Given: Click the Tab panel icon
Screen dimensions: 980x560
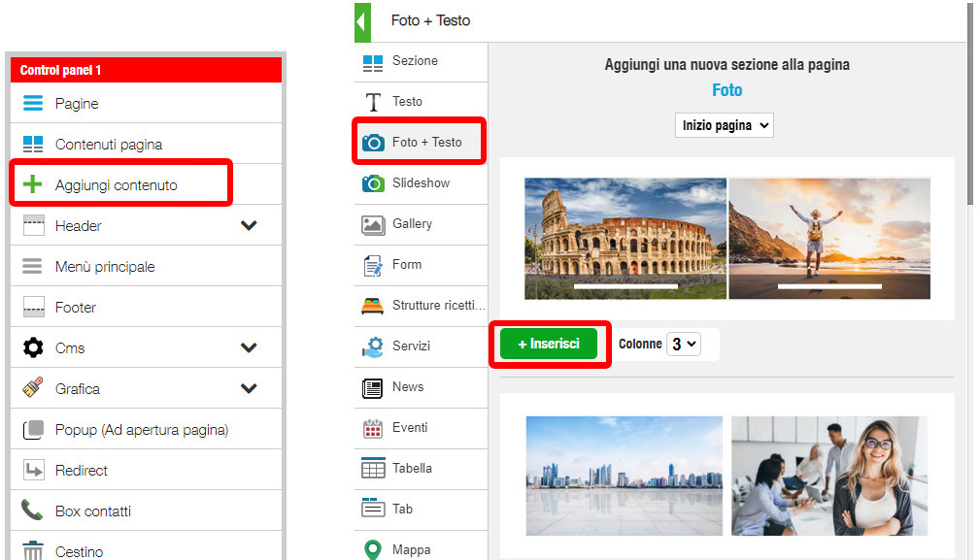Looking at the screenshot, I should pos(373,509).
